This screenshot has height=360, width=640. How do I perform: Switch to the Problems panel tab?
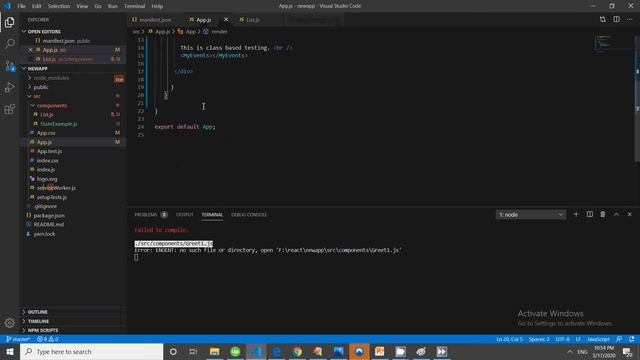[151, 215]
